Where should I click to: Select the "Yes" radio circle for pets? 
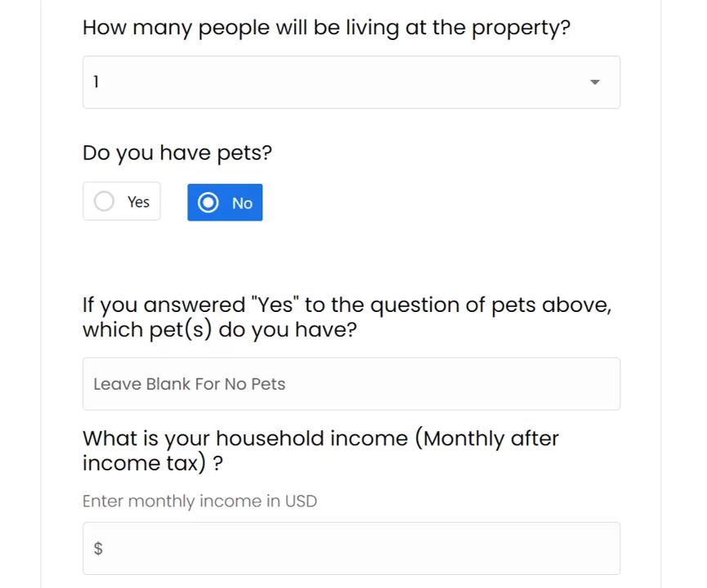pos(104,202)
